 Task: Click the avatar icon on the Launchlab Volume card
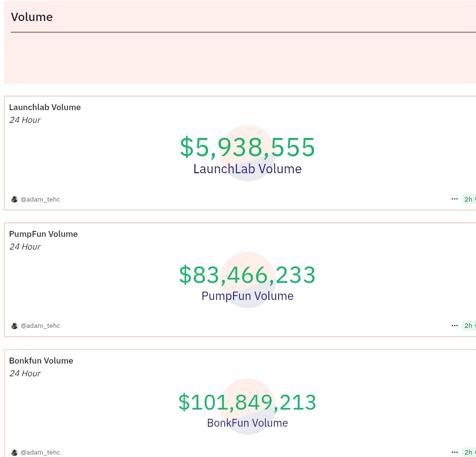[14, 199]
